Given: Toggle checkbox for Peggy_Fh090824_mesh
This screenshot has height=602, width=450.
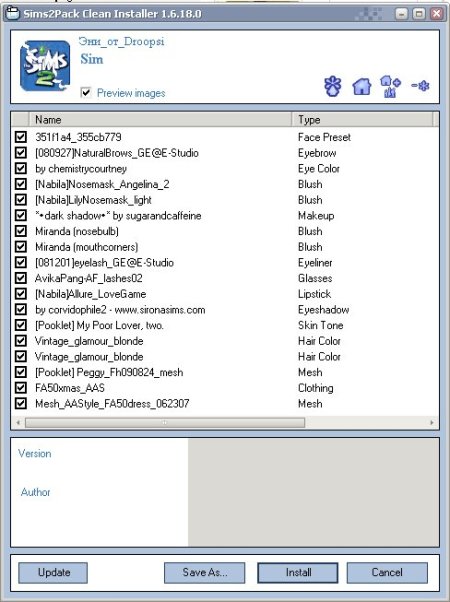Looking at the screenshot, I should [x=21, y=372].
